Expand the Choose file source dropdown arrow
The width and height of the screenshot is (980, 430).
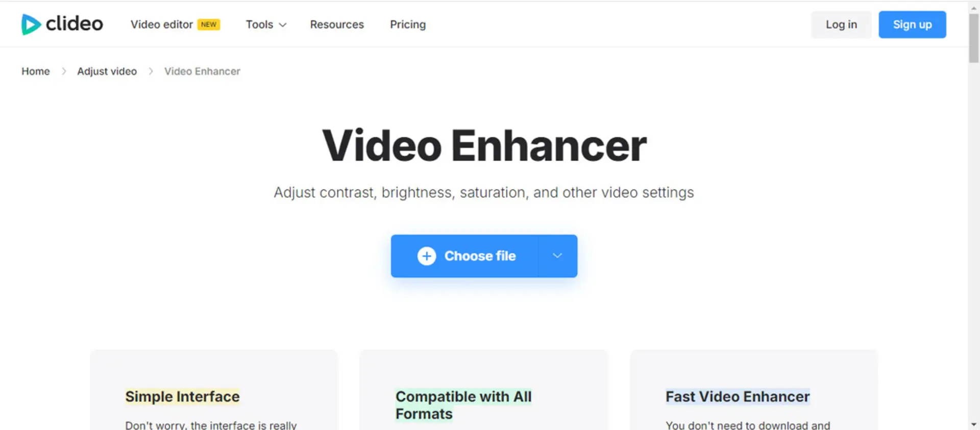pyautogui.click(x=557, y=256)
